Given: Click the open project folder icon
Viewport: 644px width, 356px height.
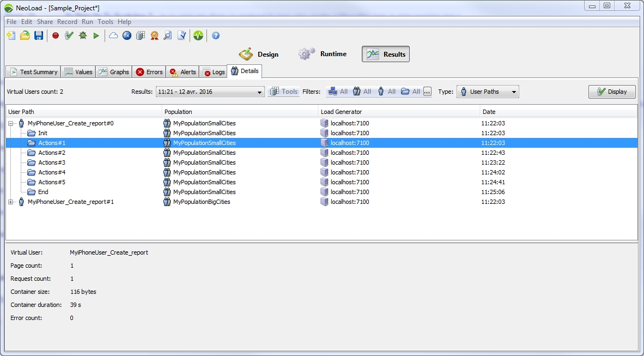Looking at the screenshot, I should click(x=25, y=35).
